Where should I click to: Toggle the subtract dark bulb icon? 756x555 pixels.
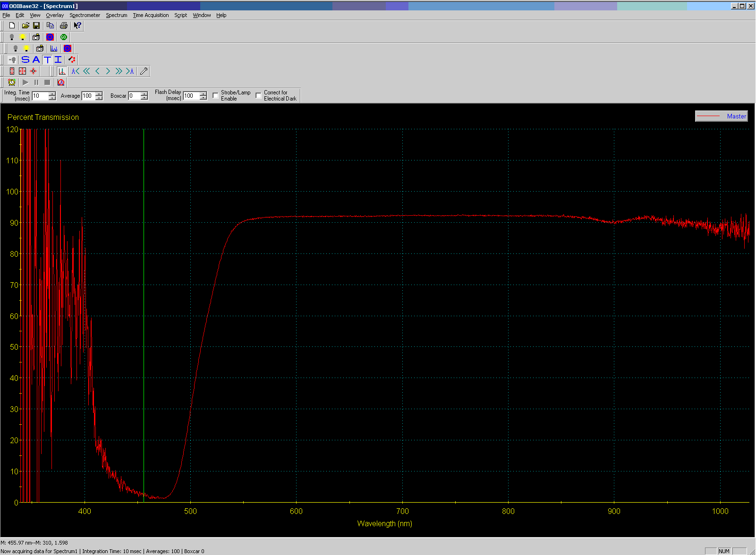[x=13, y=59]
